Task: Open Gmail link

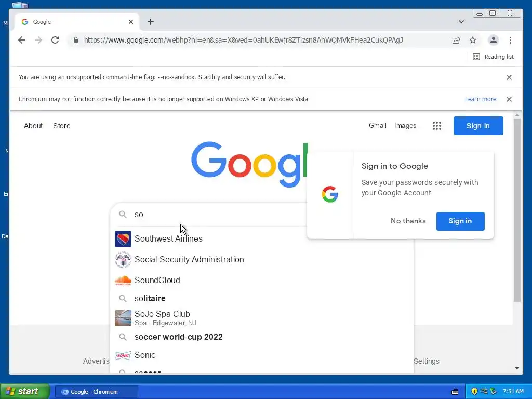Action: pos(377,126)
